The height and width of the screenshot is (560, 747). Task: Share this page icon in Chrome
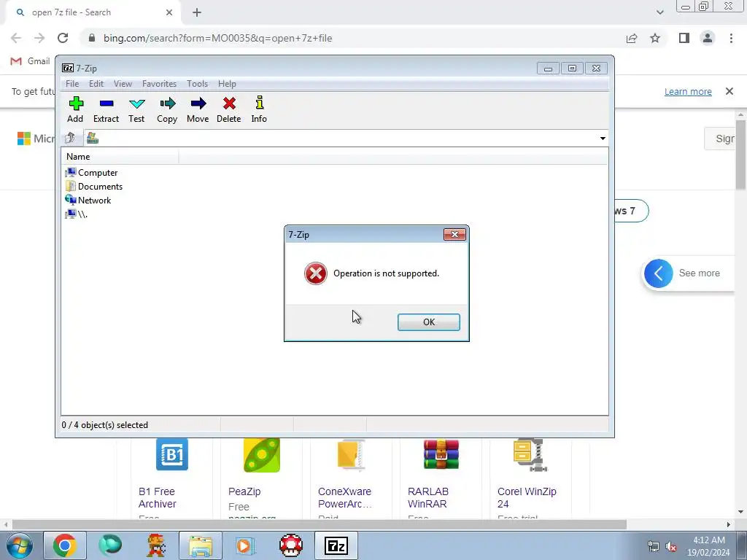(x=632, y=38)
